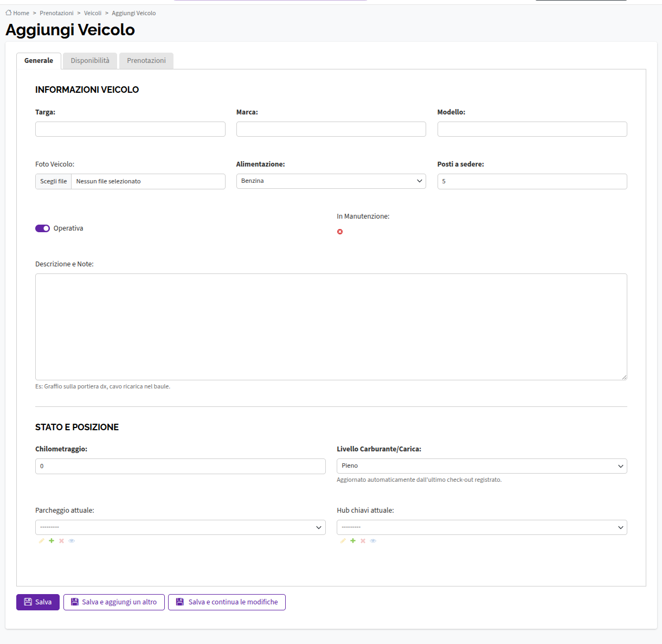Click the Targa input field
This screenshot has width=662, height=644.
click(130, 129)
